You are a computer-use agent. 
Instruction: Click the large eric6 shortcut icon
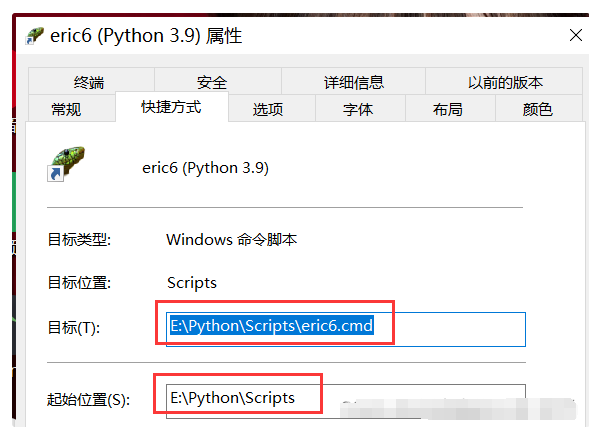coord(66,163)
